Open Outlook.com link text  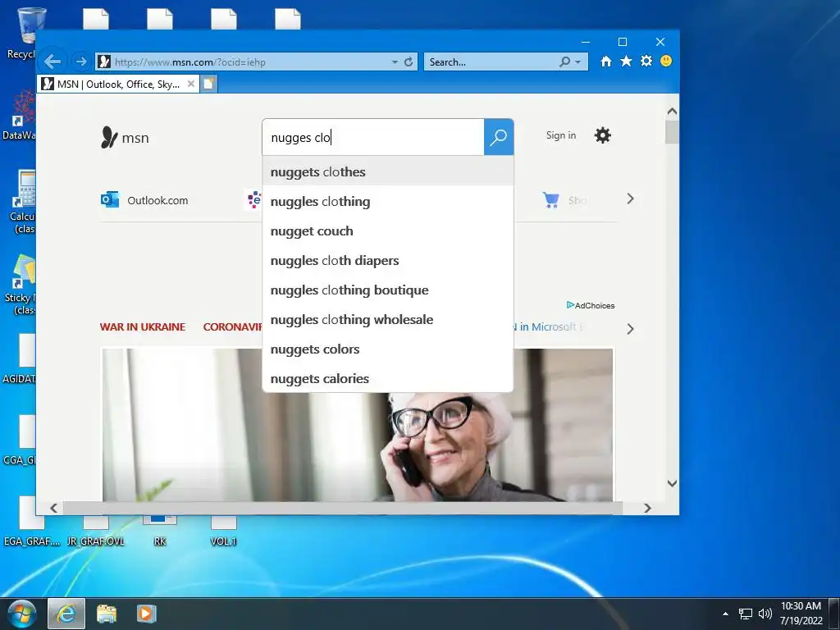[157, 200]
